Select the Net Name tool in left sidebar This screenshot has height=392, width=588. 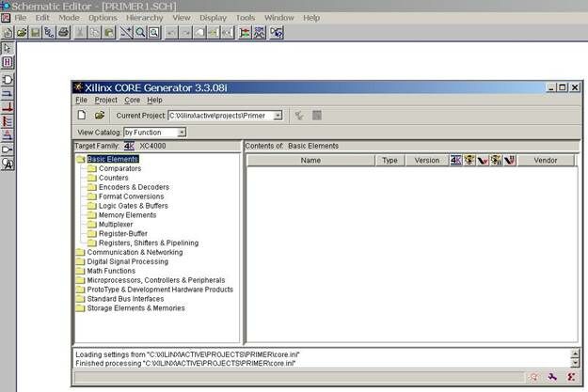point(8,135)
